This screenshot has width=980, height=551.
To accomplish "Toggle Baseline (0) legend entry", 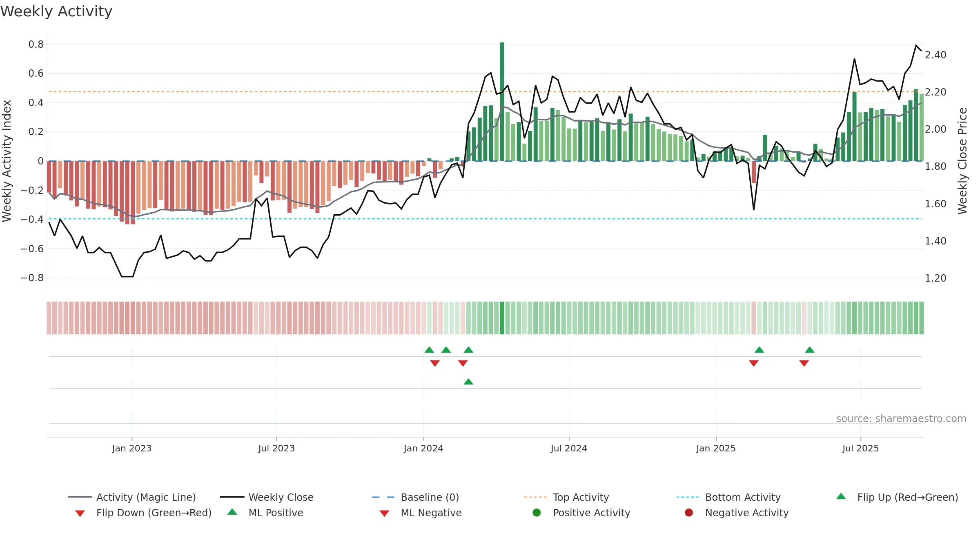I will (416, 497).
